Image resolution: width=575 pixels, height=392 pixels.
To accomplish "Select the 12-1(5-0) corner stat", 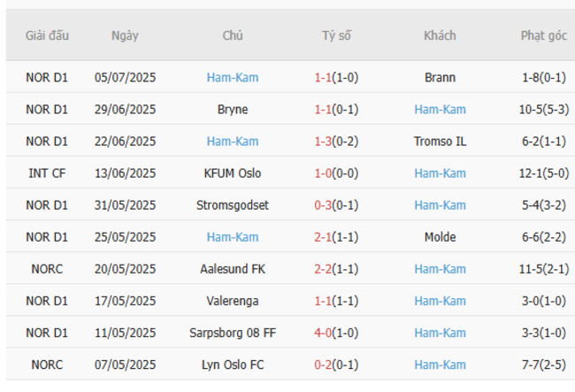I will 543,173.
